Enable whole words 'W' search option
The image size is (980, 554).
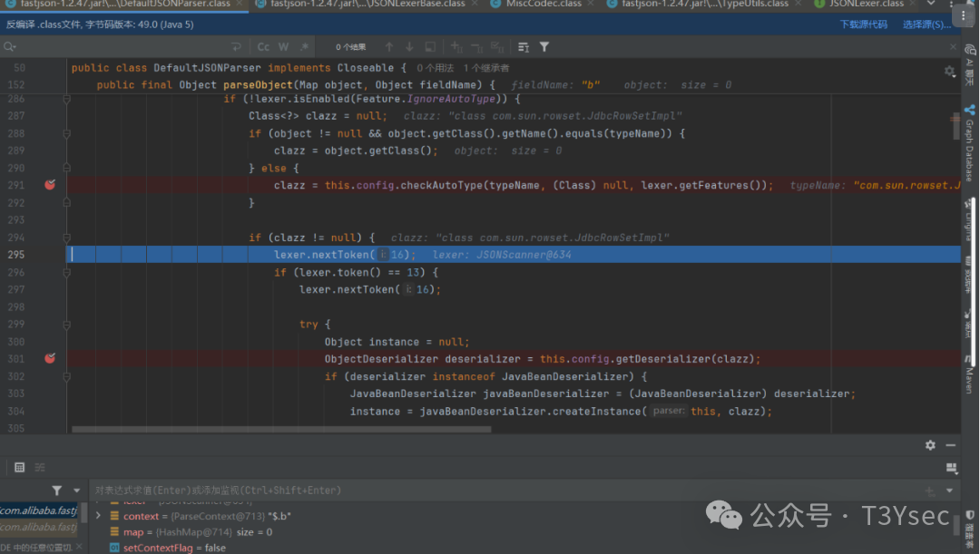coord(283,46)
